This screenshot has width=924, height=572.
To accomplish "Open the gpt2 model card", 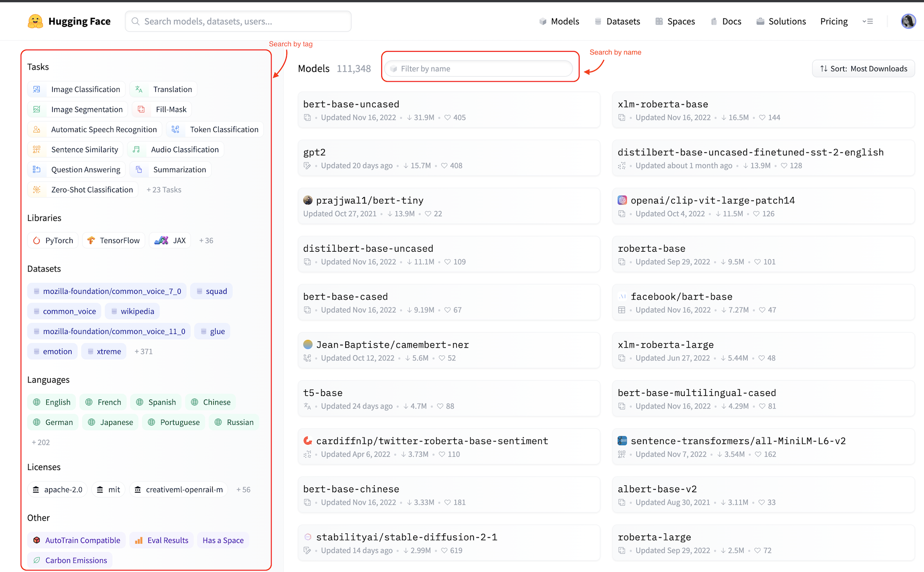I will [449, 158].
